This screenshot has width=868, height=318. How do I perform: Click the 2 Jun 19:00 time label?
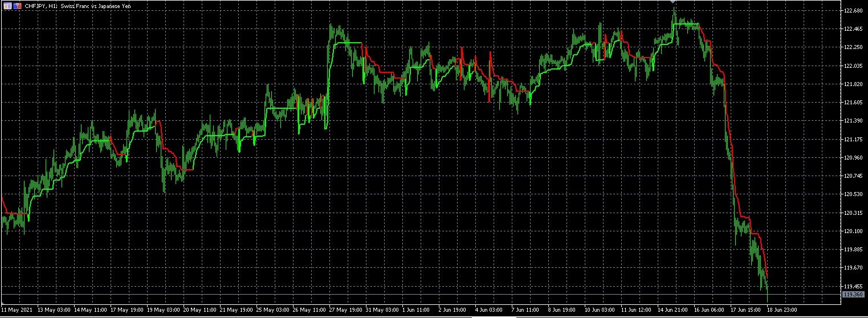[x=453, y=309]
